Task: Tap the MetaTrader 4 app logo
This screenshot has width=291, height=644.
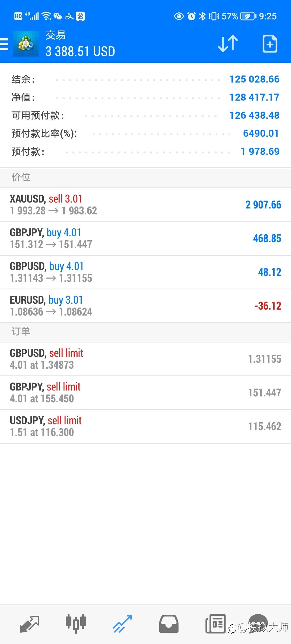Action: tap(26, 44)
